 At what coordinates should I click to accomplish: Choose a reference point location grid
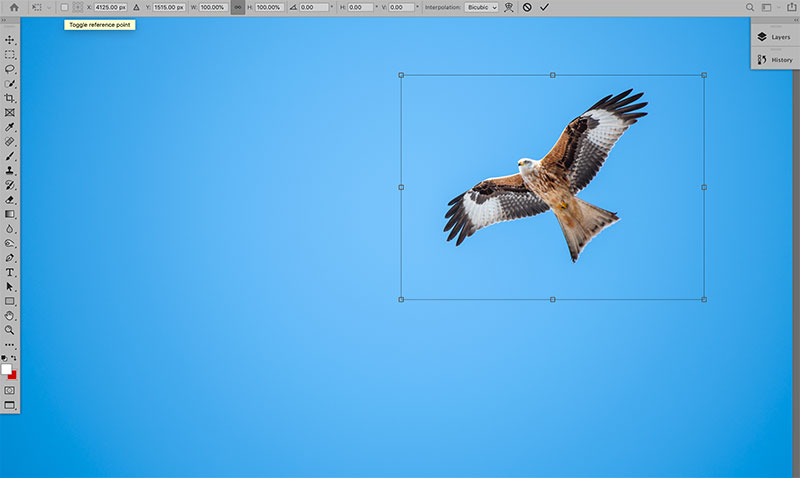point(78,7)
